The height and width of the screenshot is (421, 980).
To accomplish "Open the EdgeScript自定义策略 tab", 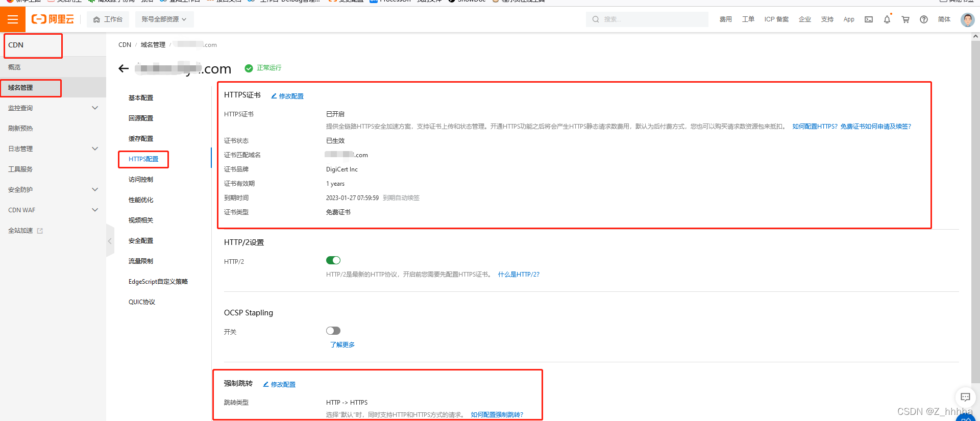I will tap(158, 282).
